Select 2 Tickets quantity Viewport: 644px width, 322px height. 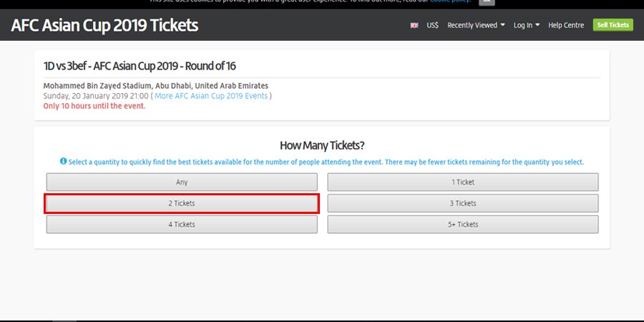(x=182, y=203)
